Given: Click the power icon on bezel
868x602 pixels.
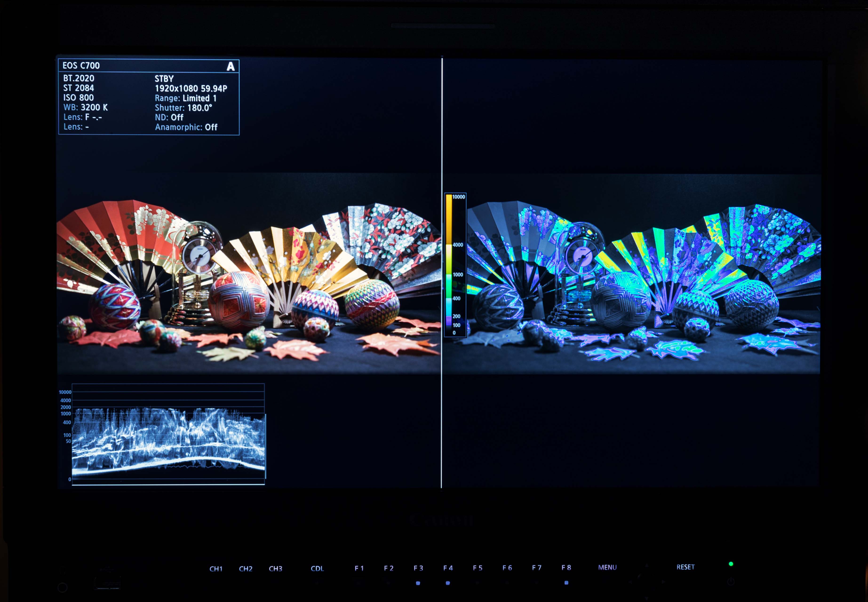Looking at the screenshot, I should point(731,582).
